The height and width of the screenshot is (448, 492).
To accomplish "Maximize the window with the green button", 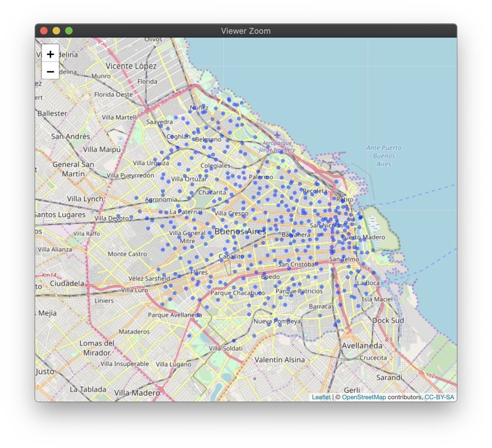I will coord(69,31).
